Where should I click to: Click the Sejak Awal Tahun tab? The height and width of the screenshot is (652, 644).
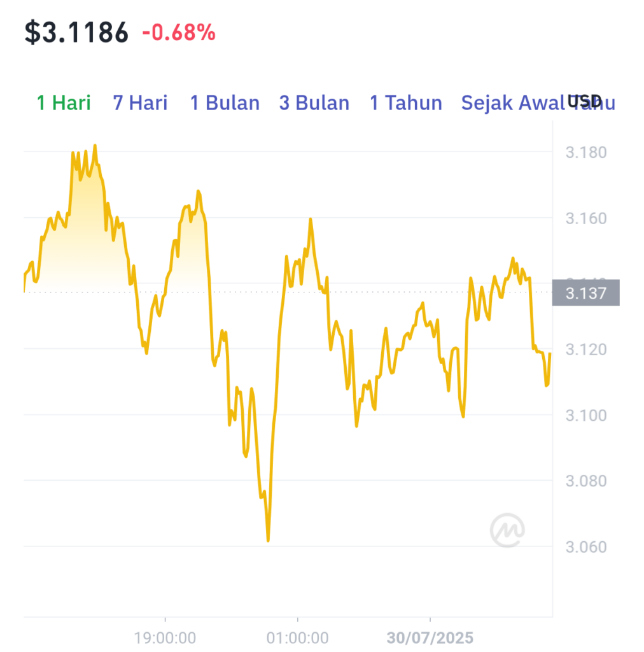[538, 103]
